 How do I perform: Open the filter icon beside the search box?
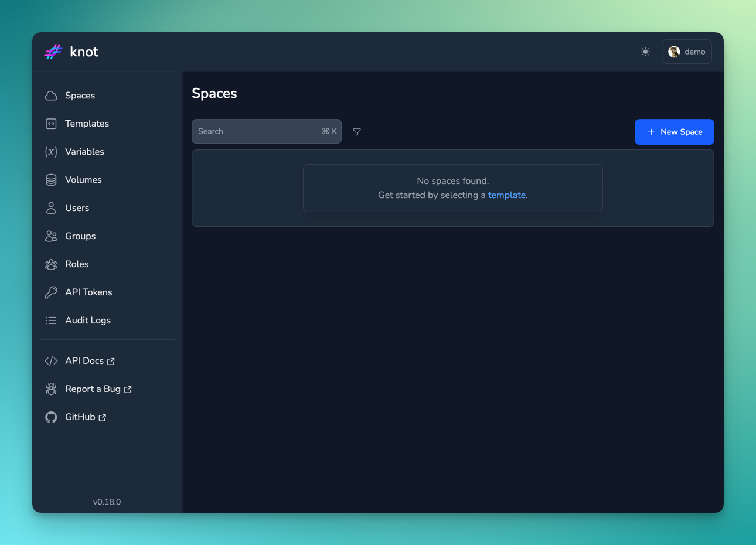pyautogui.click(x=357, y=132)
